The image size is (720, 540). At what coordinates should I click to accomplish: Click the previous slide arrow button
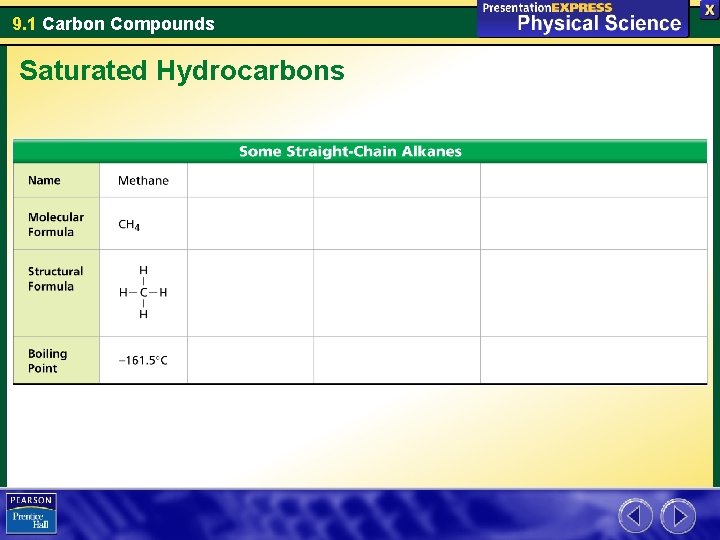tap(635, 516)
